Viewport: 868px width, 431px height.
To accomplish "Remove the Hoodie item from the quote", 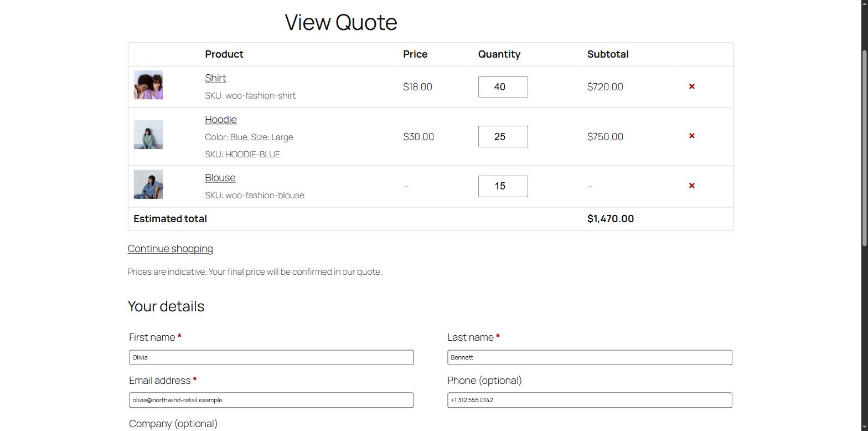I will click(x=691, y=136).
